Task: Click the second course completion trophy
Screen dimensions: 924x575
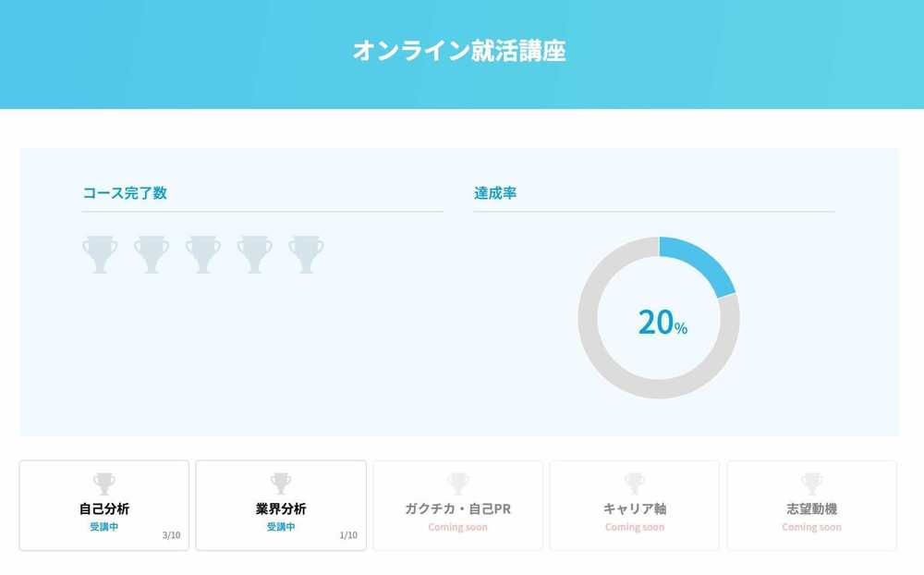Action: tap(152, 254)
